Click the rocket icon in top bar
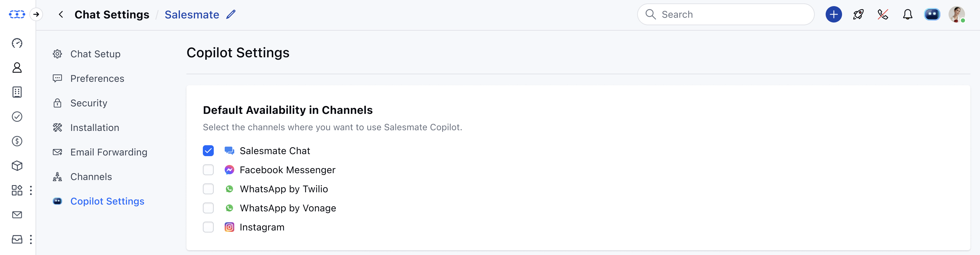Image resolution: width=980 pixels, height=255 pixels. pyautogui.click(x=858, y=14)
